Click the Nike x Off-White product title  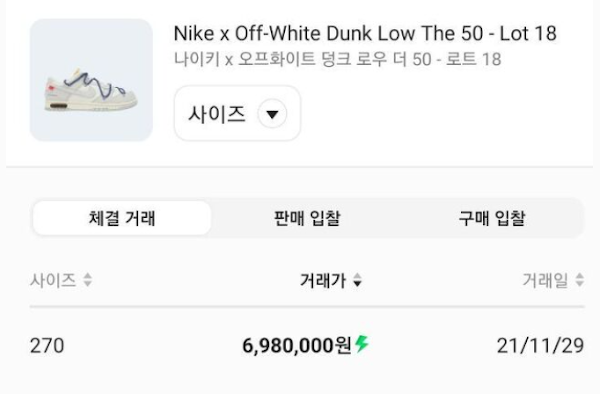365,33
